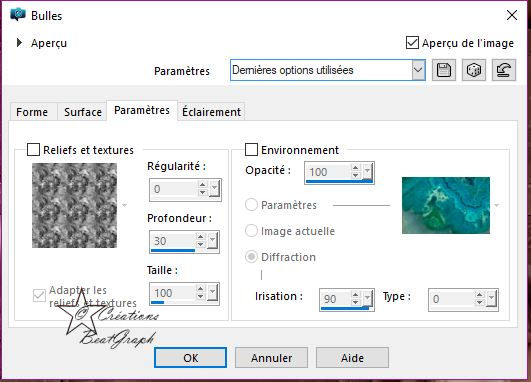Reset to default with arrow icon
Image resolution: width=531 pixels, height=382 pixels.
point(504,70)
